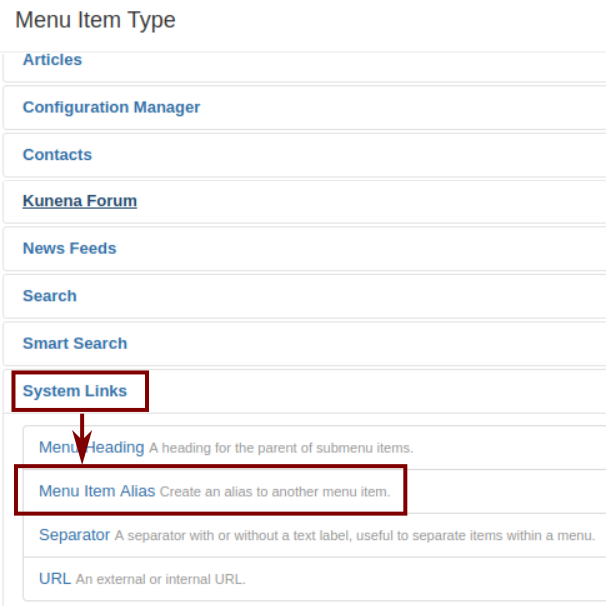Collapse the System Links section
The width and height of the screenshot is (606, 607).
tap(75, 391)
